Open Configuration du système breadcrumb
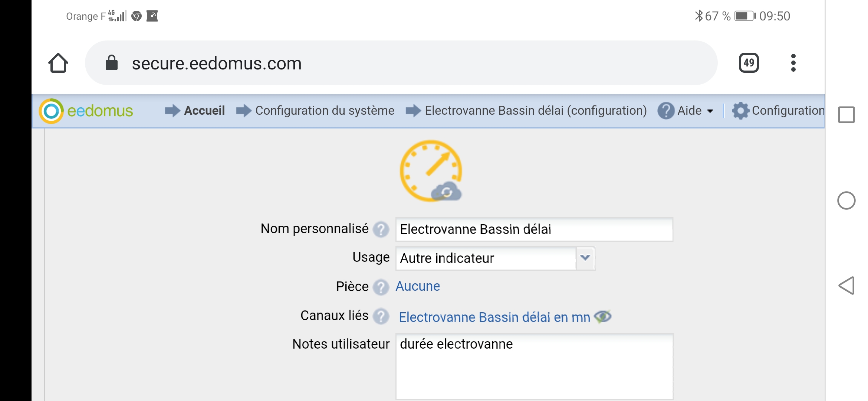 pos(325,111)
